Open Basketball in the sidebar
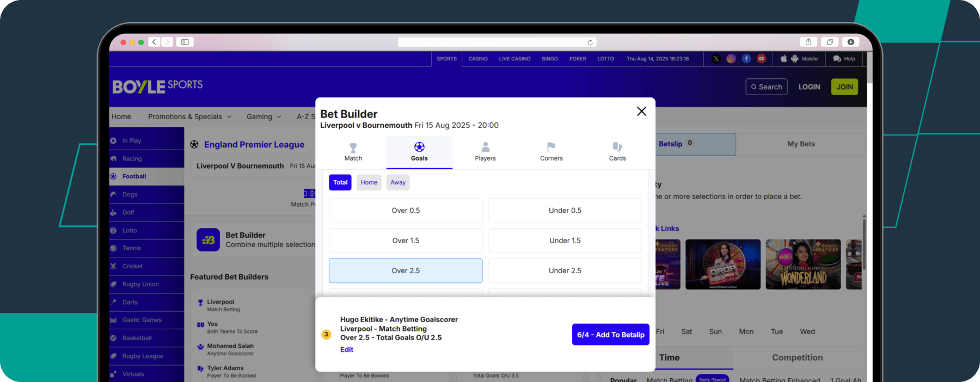Viewport: 980px width, 382px height. point(146,338)
